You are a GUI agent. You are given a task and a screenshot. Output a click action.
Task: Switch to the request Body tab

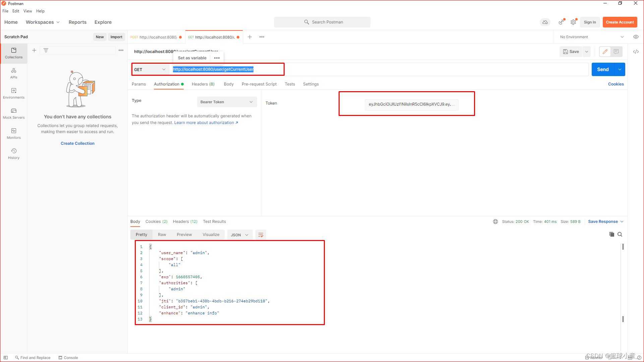coord(229,84)
